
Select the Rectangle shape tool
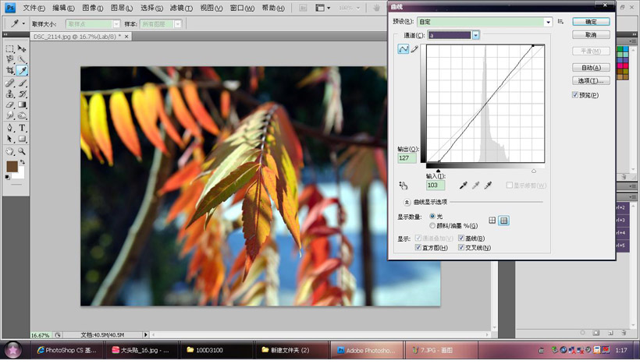click(x=22, y=139)
